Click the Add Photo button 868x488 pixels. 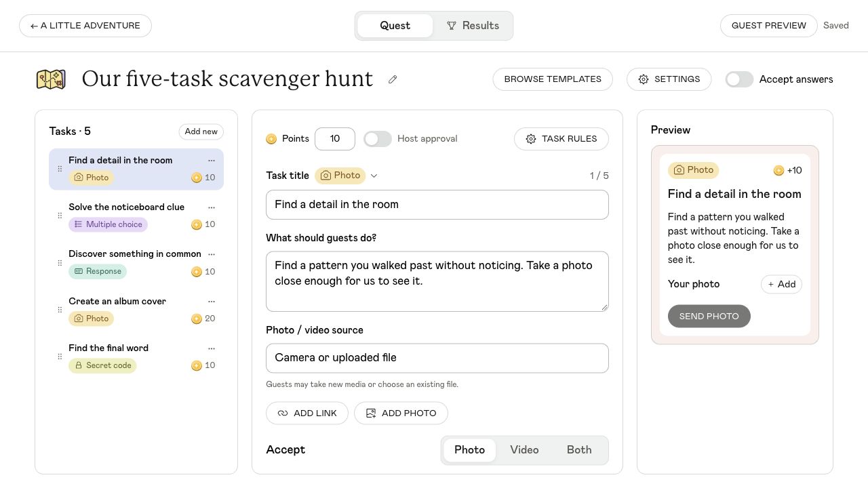[x=401, y=413]
